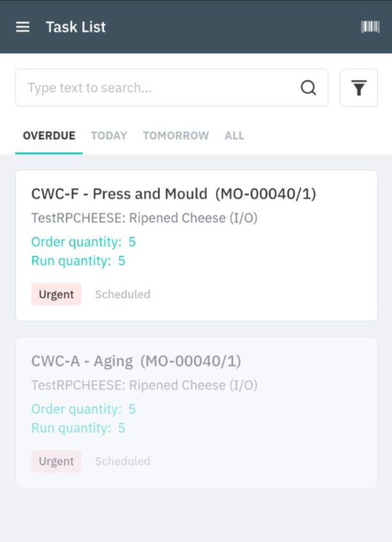This screenshot has height=542, width=392.
Task: Open the CWC-F Press and Mould task
Action: pos(196,245)
